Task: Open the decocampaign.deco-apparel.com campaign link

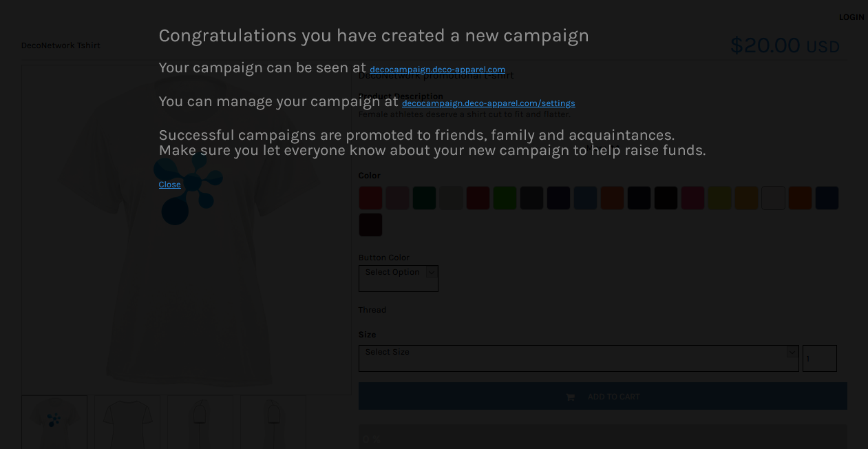Action: pyautogui.click(x=437, y=69)
